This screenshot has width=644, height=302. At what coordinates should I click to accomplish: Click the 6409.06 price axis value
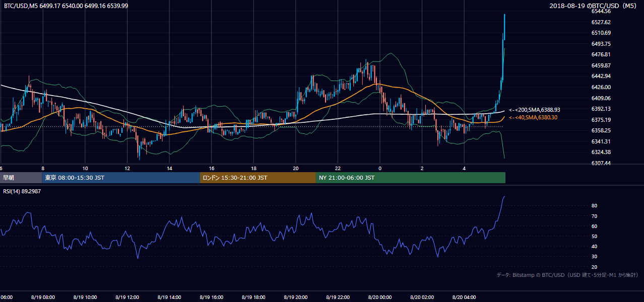pyautogui.click(x=601, y=98)
